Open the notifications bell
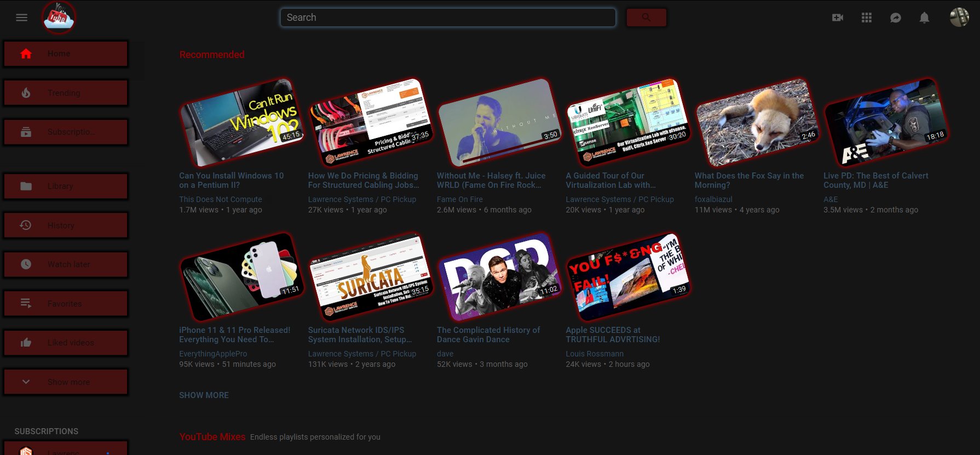 tap(925, 18)
